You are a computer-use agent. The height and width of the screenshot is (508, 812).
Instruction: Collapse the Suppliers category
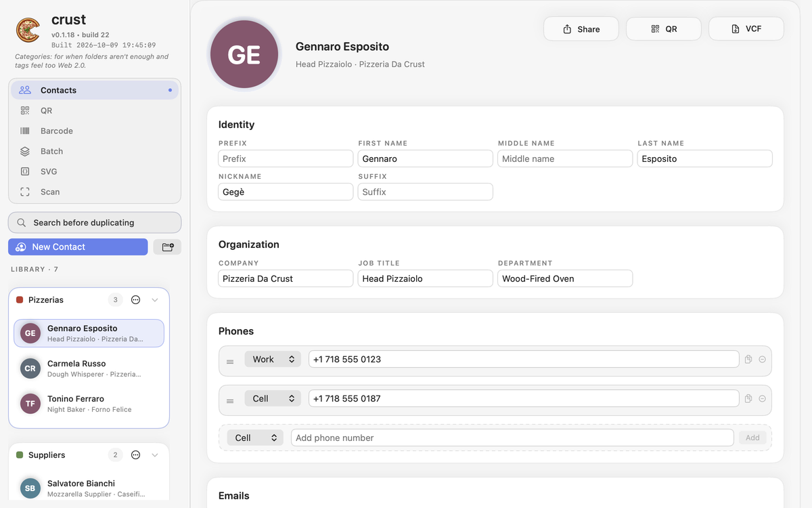pos(155,455)
